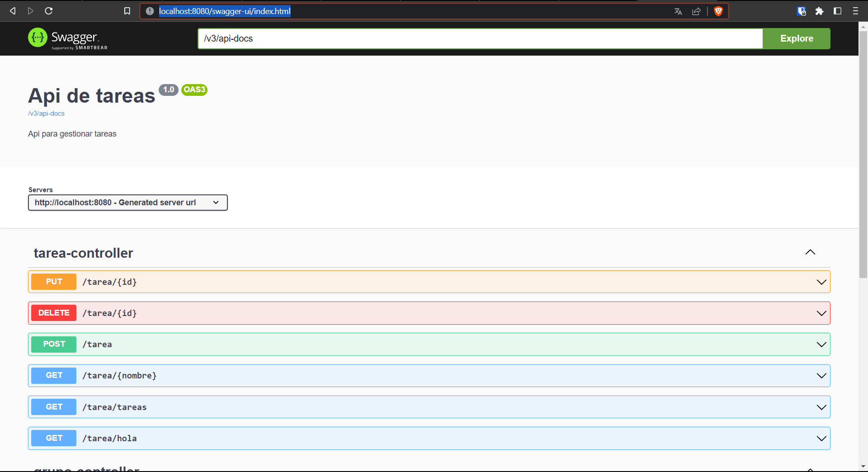Image resolution: width=868 pixels, height=472 pixels.
Task: Click the POST method badge
Action: pyautogui.click(x=54, y=344)
